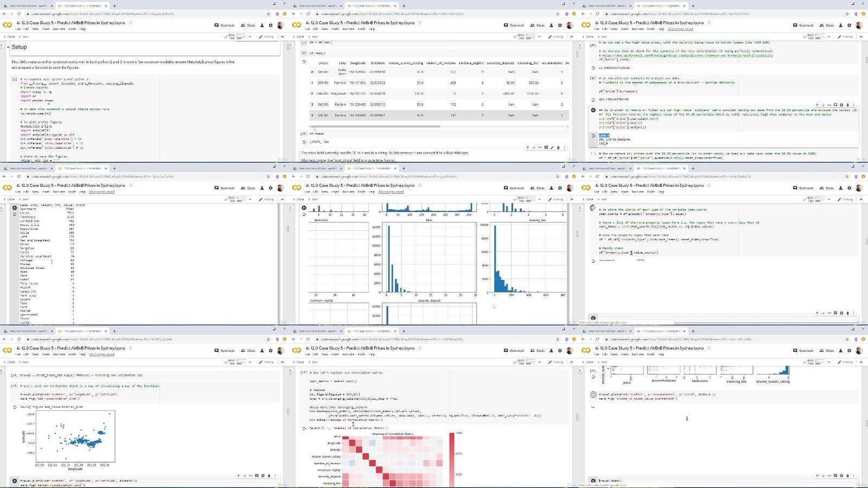
Task: Click the skew output icon in the kurtosis window
Action: click(x=593, y=68)
